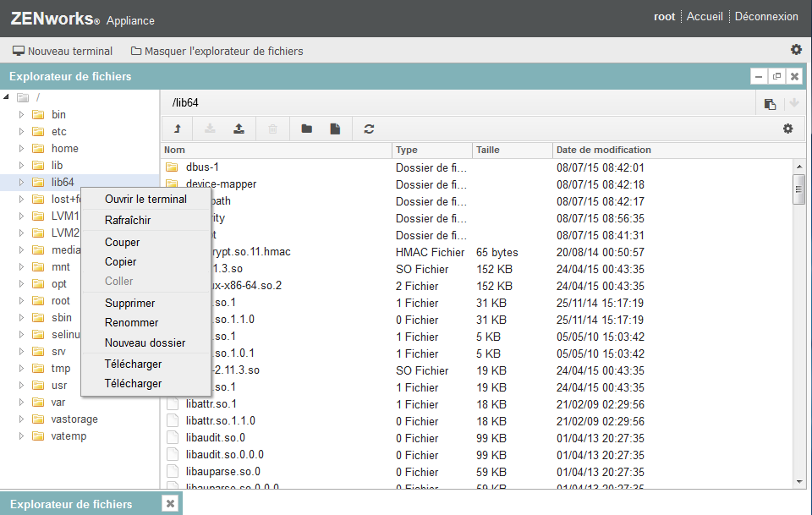The image size is (812, 515).
Task: Click the upload file toolbar icon
Action: [x=239, y=129]
